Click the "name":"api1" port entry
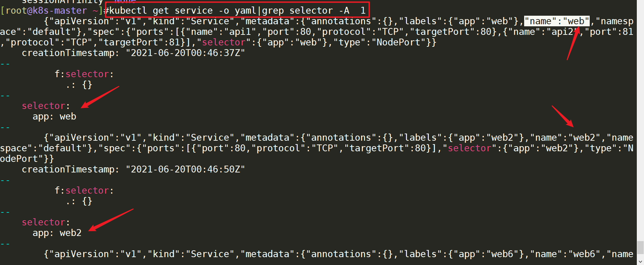 pos(221,32)
